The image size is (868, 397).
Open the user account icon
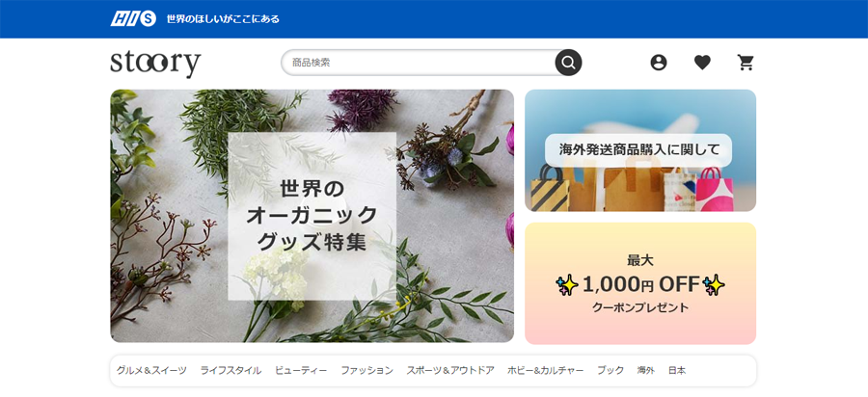[x=658, y=63]
